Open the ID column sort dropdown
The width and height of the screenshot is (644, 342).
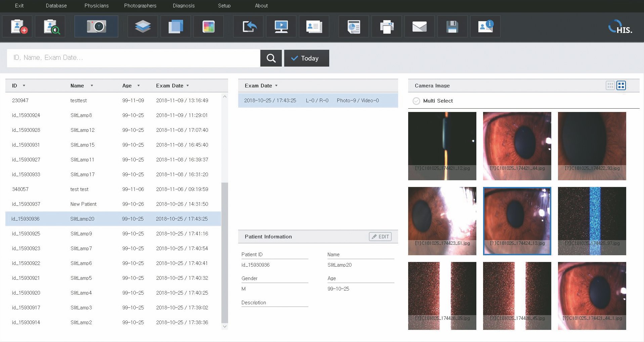(24, 86)
